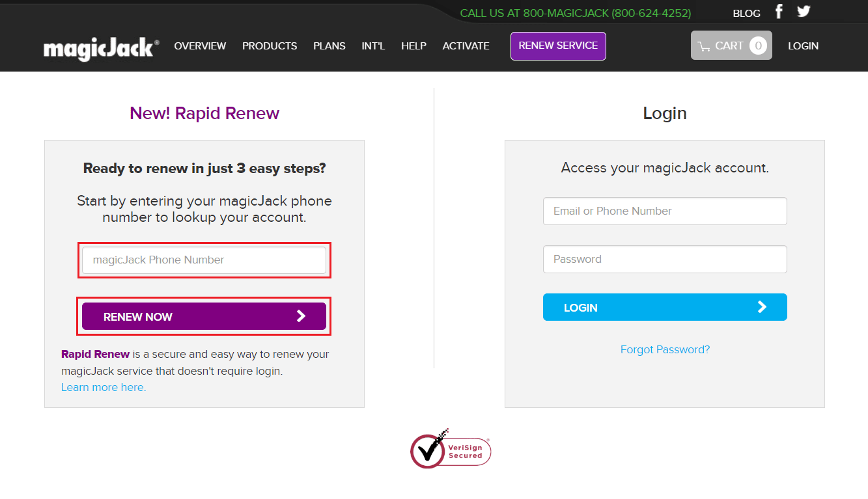This screenshot has width=868, height=499.
Task: Click the VeriSign Secured badge
Action: coord(451,448)
